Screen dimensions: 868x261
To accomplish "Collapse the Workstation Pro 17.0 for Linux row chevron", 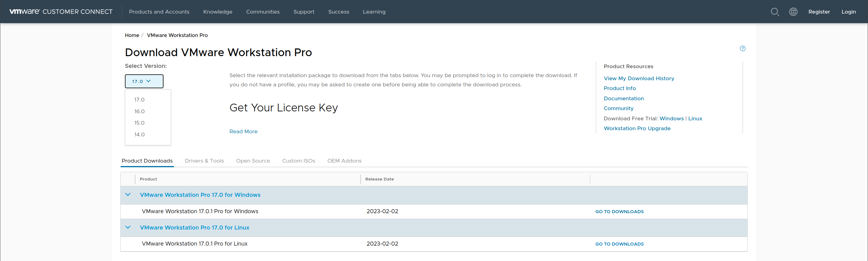I will point(128,227).
